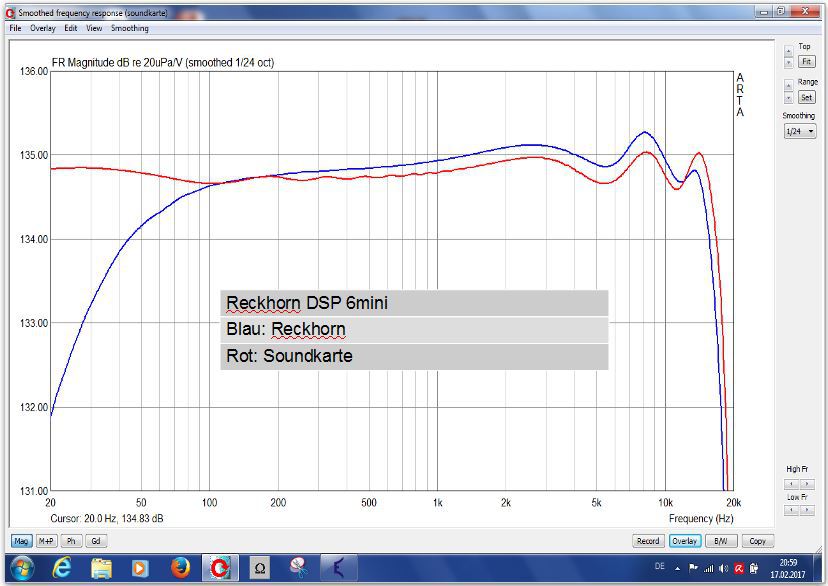Decrease Range with the down arrow
828x586 pixels.
point(788,98)
